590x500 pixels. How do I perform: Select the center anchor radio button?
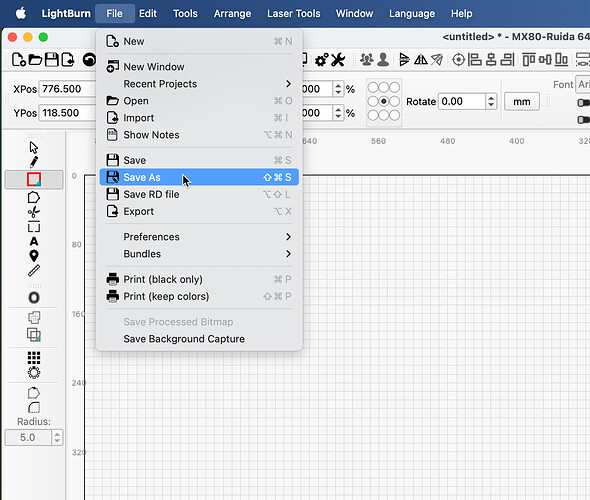383,101
